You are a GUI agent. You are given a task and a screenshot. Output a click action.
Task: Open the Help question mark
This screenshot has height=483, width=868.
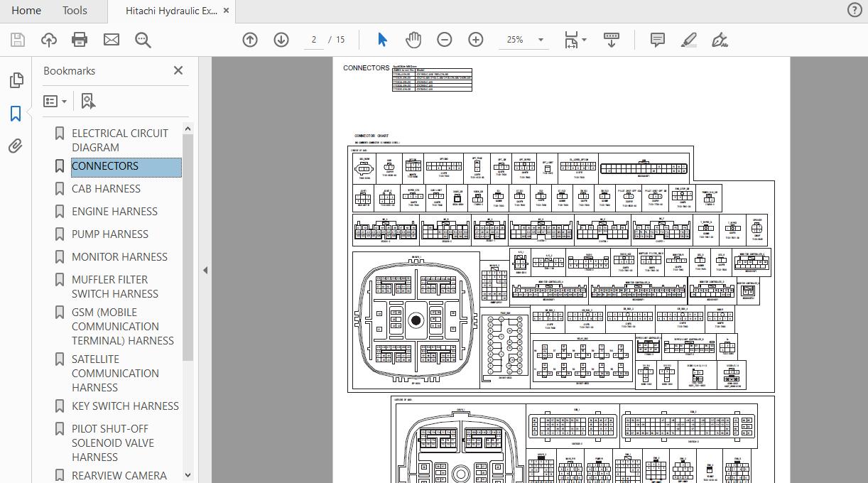tap(855, 10)
